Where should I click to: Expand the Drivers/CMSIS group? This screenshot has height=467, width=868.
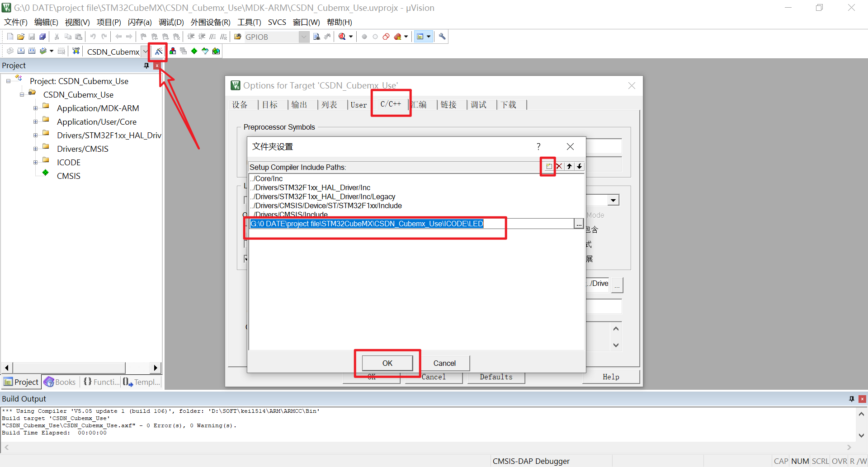pyautogui.click(x=35, y=149)
